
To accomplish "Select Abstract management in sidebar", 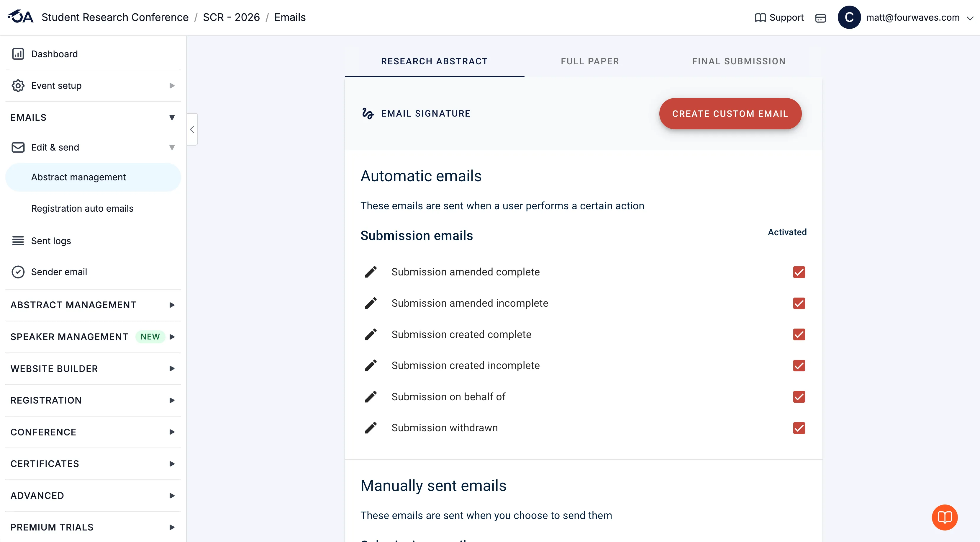I will tap(93, 177).
